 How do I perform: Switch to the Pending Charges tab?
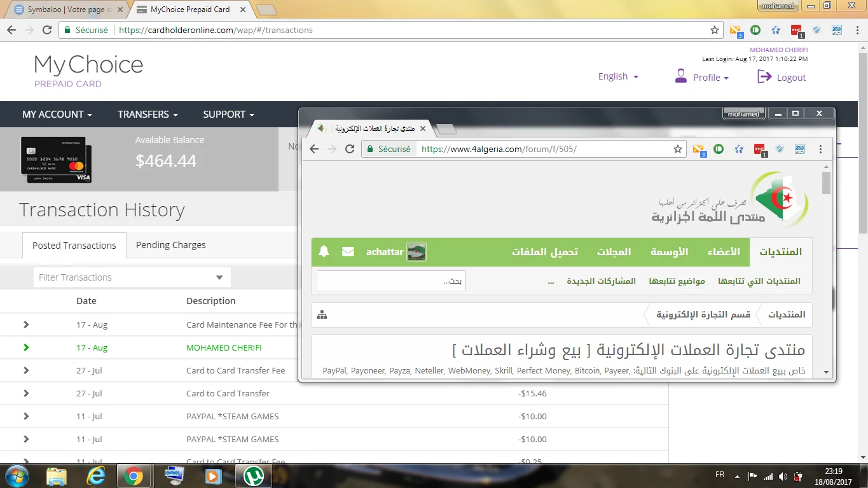tap(170, 245)
